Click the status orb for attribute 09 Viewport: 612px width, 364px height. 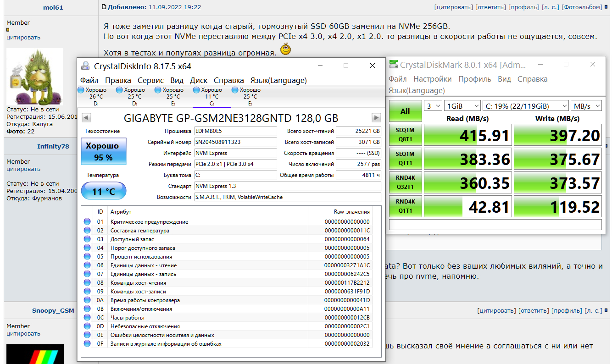(x=87, y=292)
